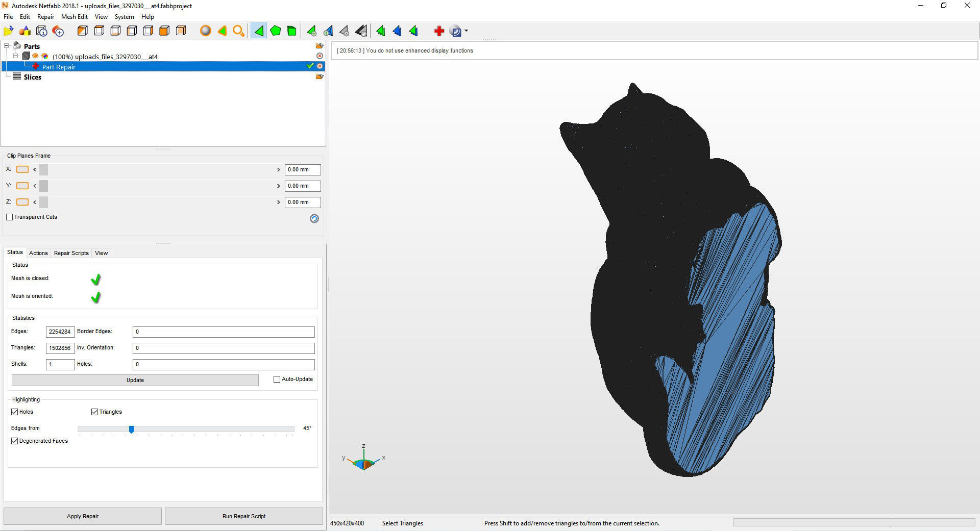Click the blue add-node triangle icon

[x=328, y=31]
